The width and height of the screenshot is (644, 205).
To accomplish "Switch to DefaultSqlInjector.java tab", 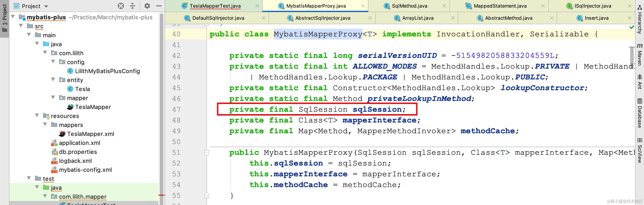I will tap(218, 18).
